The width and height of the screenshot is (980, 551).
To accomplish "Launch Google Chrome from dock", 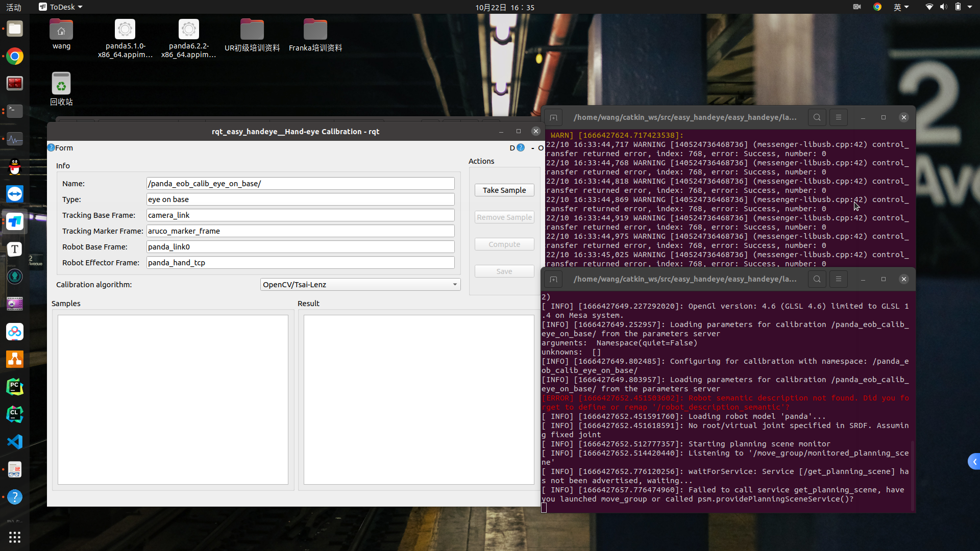I will point(15,56).
